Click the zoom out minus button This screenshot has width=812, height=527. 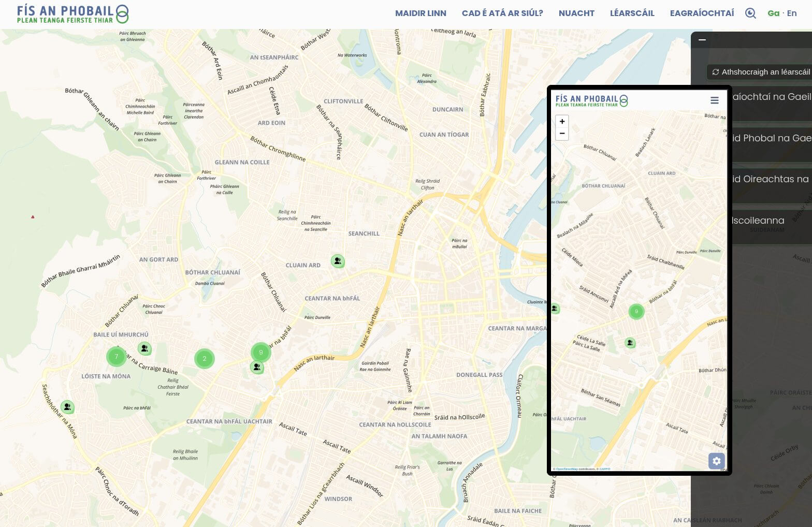click(x=562, y=134)
